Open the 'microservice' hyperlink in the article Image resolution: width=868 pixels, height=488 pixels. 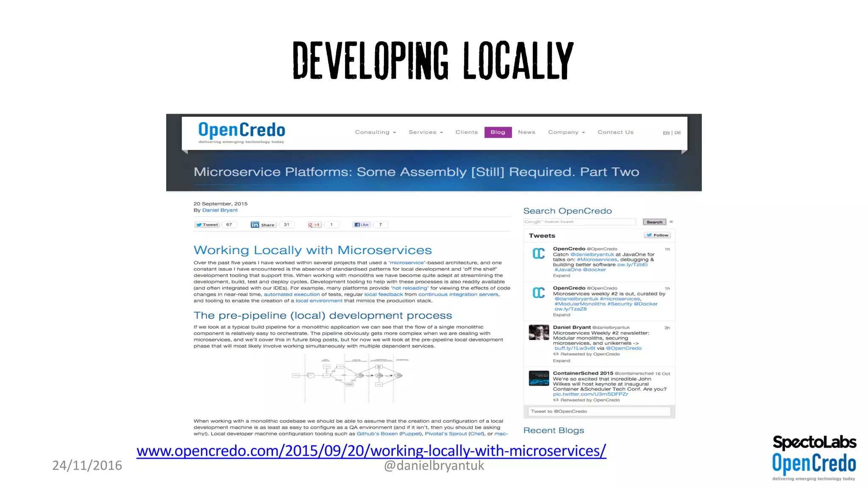pos(406,263)
